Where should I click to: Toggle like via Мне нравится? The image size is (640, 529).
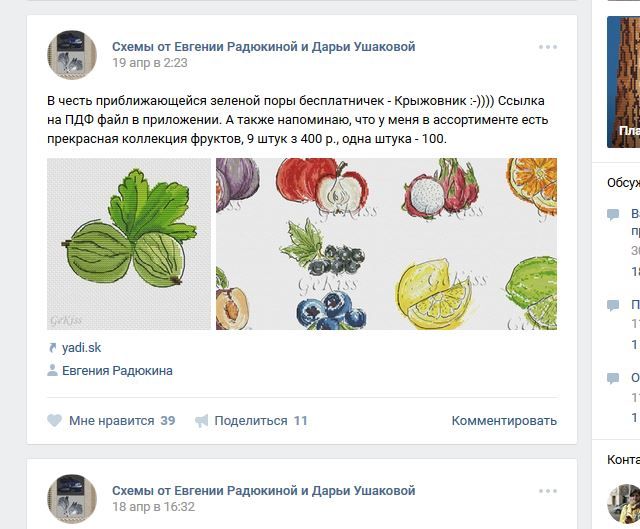pyautogui.click(x=111, y=421)
